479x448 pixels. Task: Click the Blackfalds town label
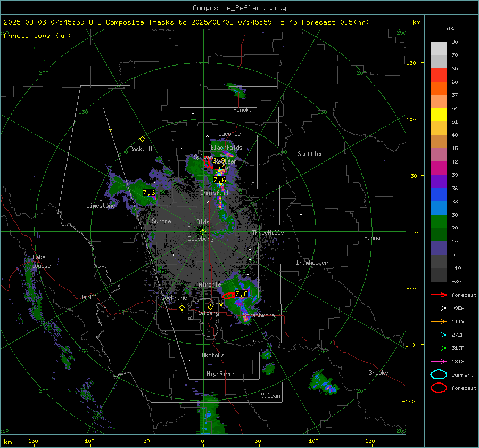(226, 148)
